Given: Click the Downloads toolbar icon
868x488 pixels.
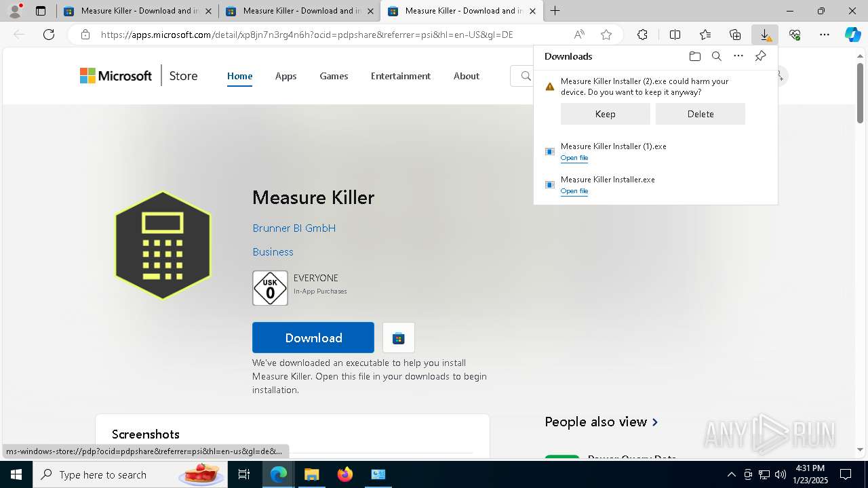Looking at the screenshot, I should 765,35.
